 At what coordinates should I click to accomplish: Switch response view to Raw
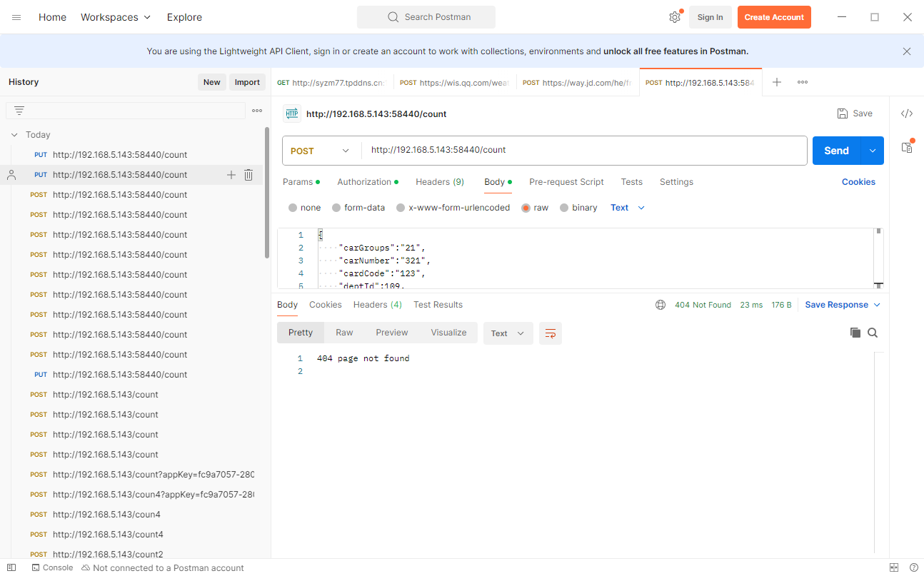(x=344, y=333)
